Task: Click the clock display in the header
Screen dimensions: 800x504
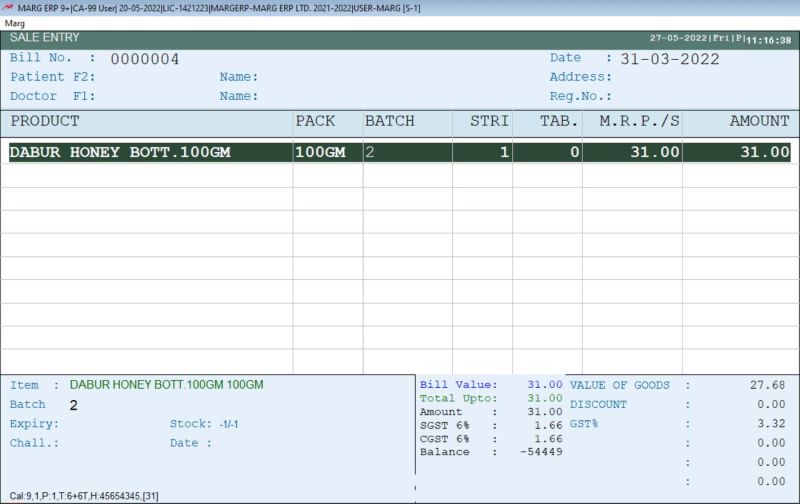Action: click(772, 38)
